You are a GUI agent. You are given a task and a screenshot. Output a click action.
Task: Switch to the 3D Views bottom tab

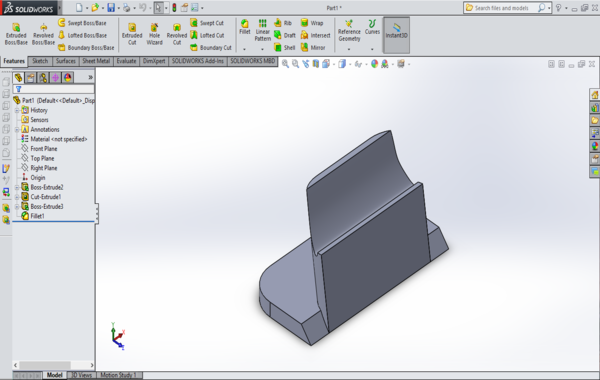[82, 375]
